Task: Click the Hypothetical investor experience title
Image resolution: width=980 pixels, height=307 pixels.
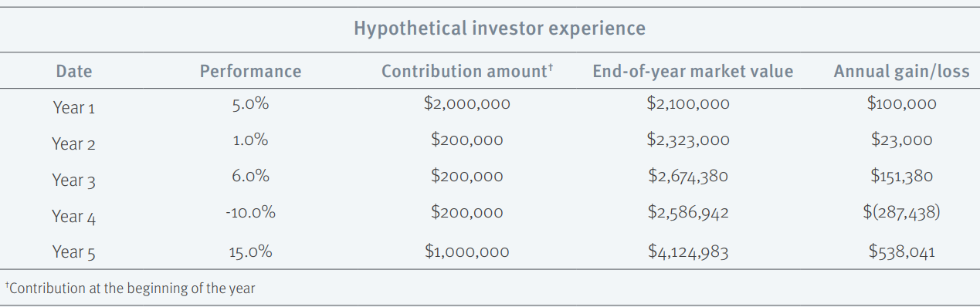Action: pos(499,29)
